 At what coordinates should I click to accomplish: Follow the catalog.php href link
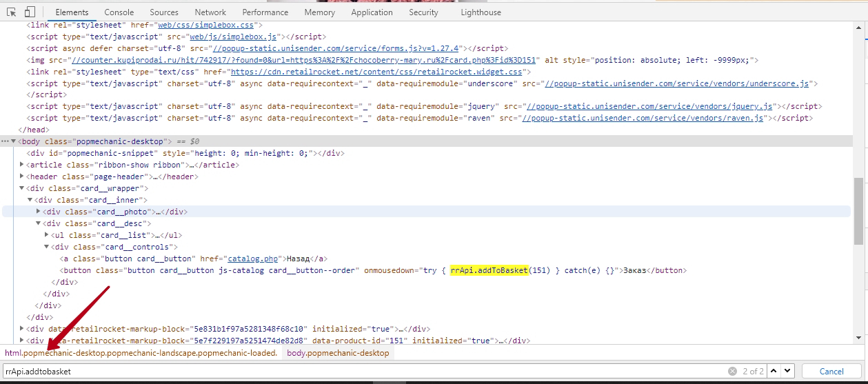(x=252, y=259)
